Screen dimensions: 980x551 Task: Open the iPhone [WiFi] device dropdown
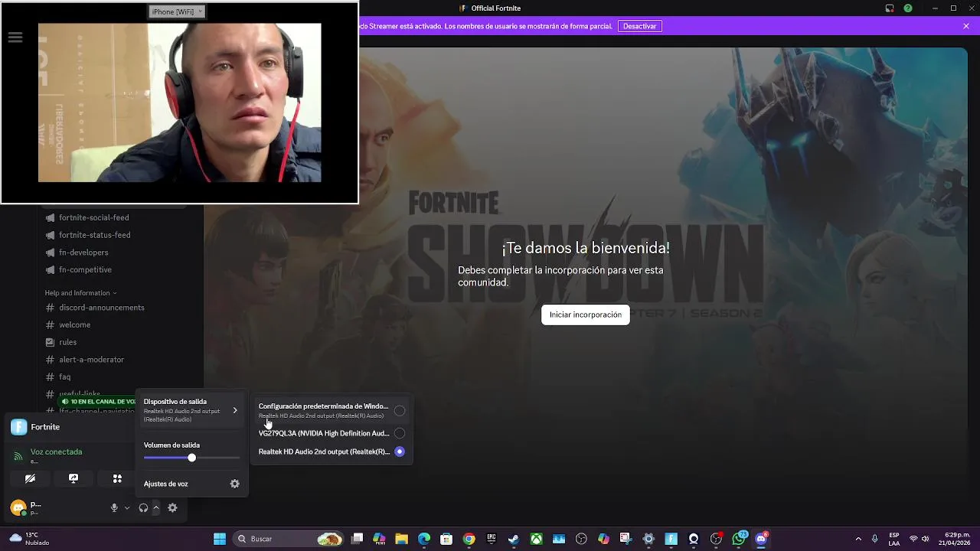177,11
